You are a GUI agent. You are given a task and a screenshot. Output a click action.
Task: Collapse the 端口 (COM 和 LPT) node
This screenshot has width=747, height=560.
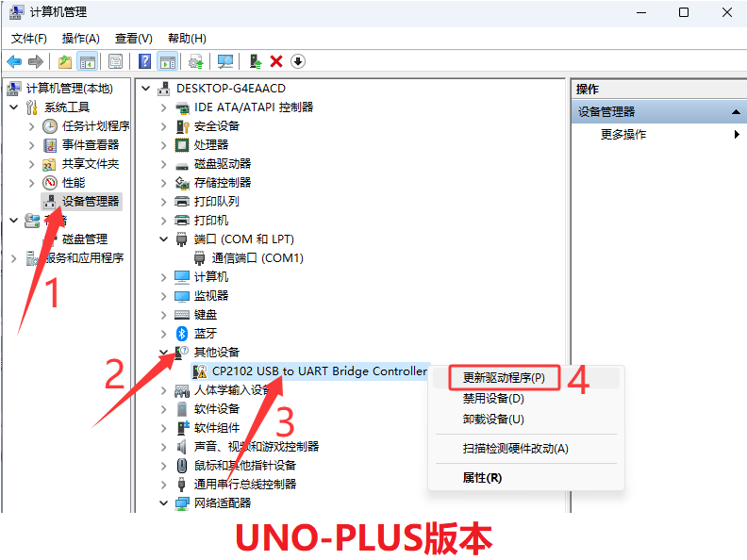tap(163, 239)
